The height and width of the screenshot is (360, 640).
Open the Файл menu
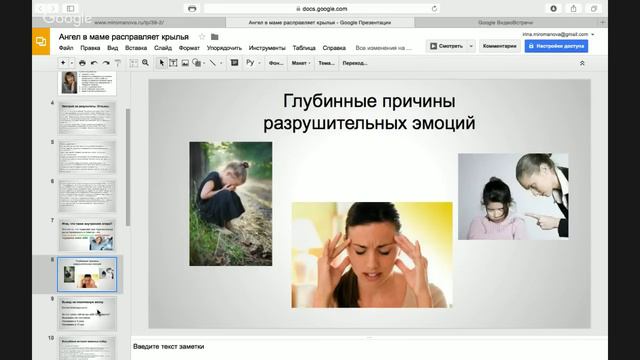pyautogui.click(x=66, y=48)
